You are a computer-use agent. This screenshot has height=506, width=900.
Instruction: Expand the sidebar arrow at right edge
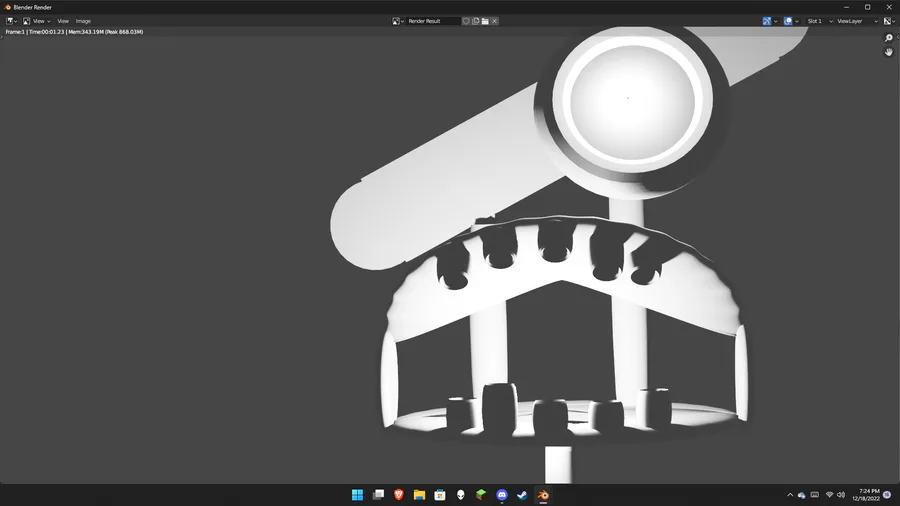click(x=898, y=37)
